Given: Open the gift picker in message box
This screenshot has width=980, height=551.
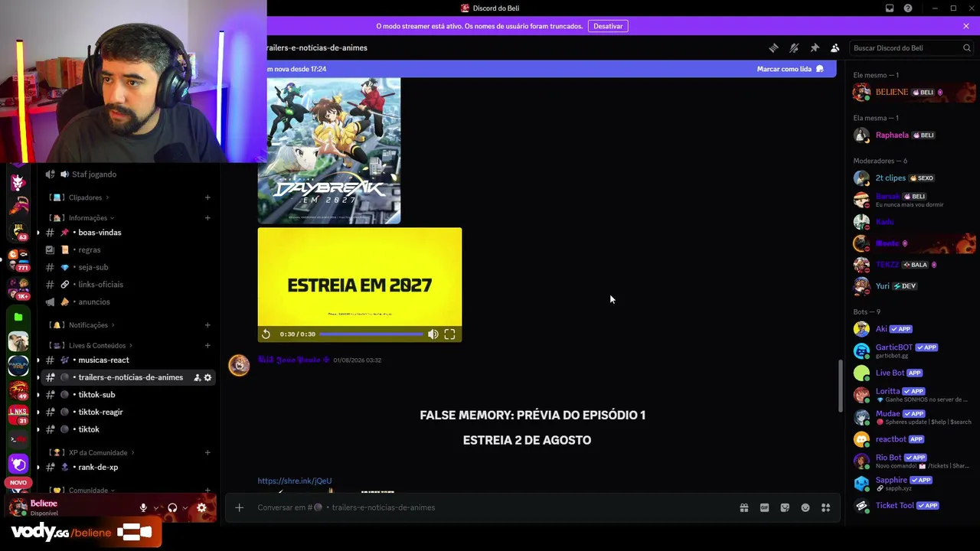Looking at the screenshot, I should click(743, 507).
